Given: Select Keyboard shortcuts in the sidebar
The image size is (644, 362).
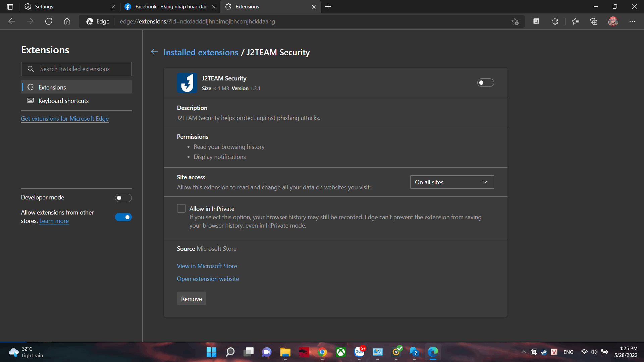Looking at the screenshot, I should tap(63, 101).
